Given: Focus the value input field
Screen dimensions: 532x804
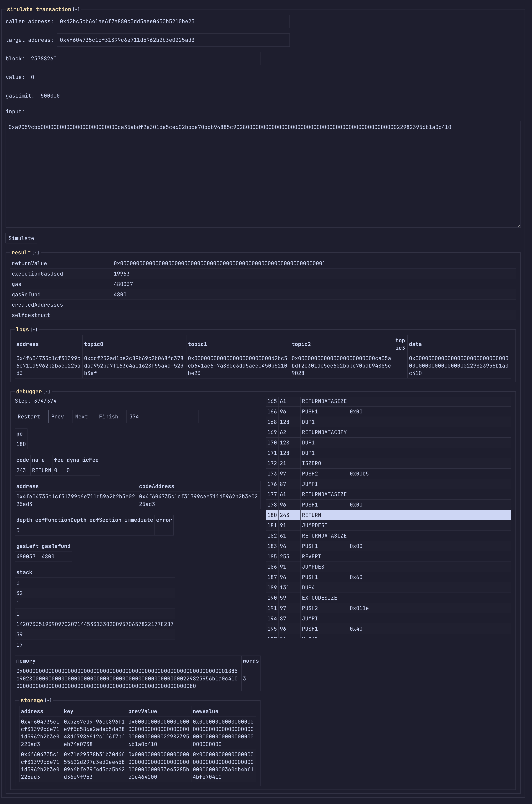Looking at the screenshot, I should click(64, 77).
